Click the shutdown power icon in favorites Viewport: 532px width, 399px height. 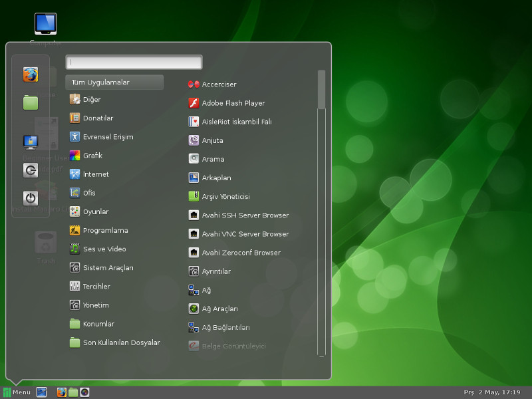[31, 198]
